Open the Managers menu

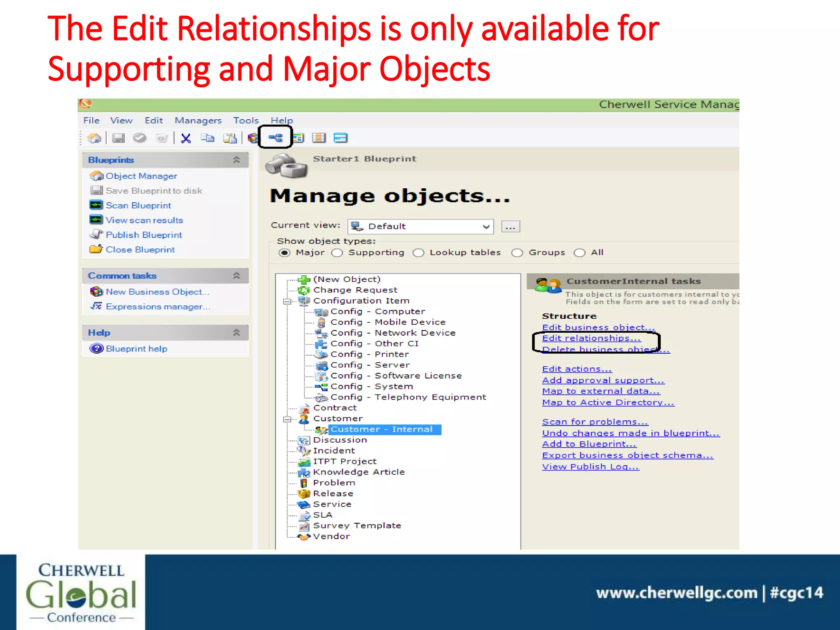pos(198,121)
